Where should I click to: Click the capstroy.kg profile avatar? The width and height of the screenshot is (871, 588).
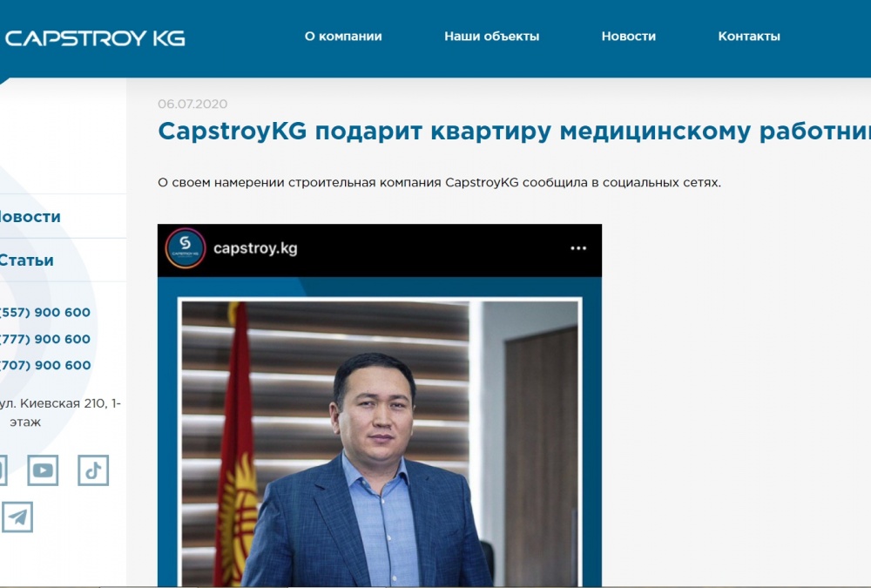[186, 248]
